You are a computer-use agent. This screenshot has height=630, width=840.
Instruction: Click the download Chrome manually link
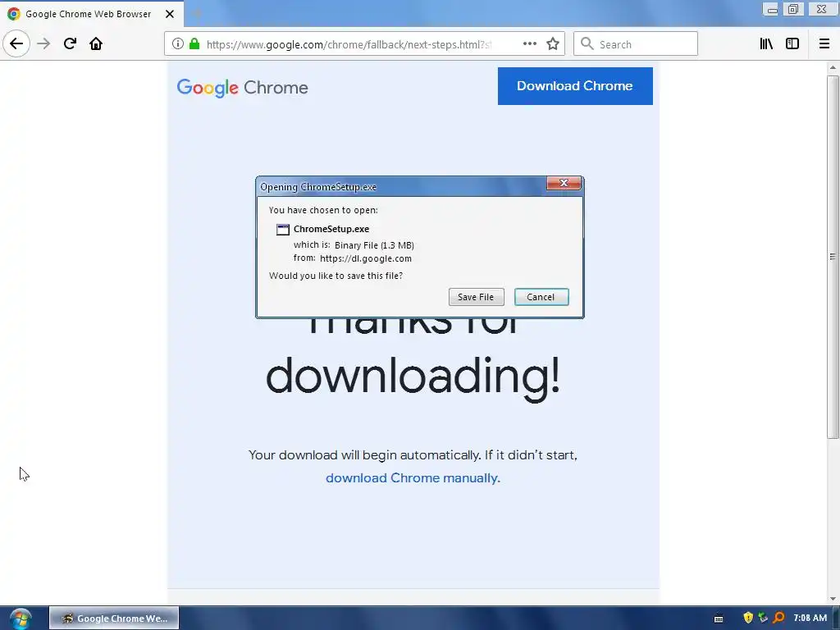(413, 478)
